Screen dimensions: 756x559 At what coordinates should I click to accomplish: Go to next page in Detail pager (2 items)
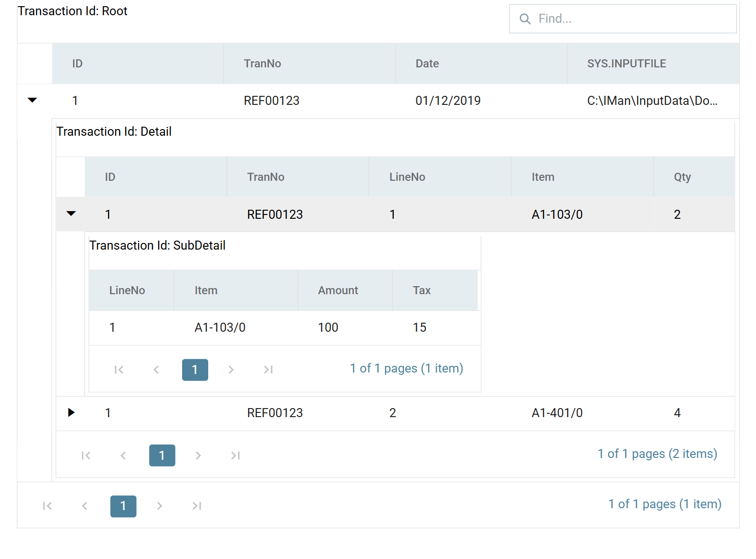[198, 456]
